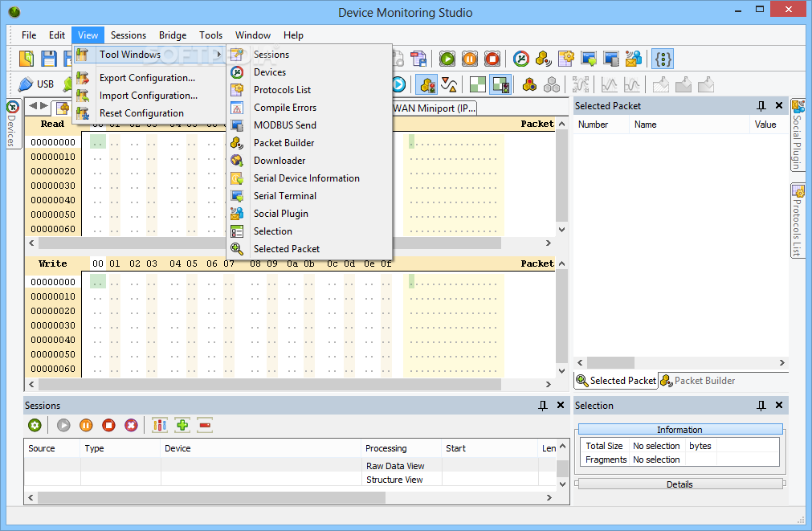Close the Selected Packet panel

pos(779,106)
